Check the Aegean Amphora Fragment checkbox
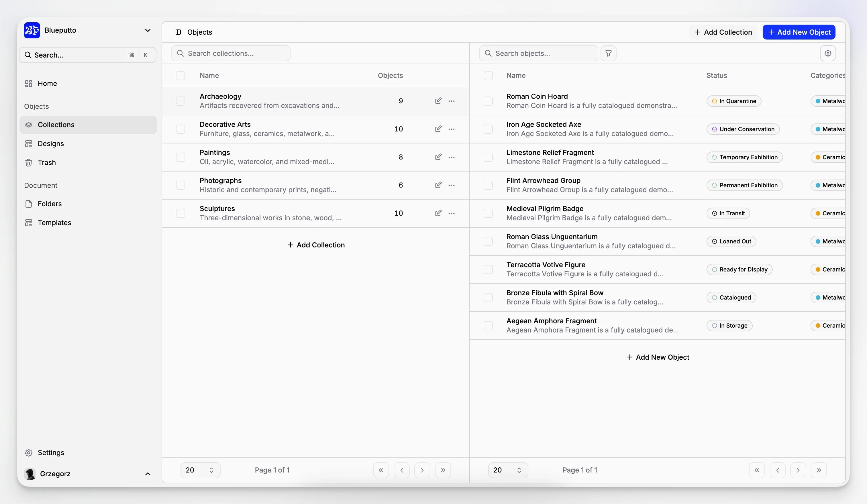Viewport: 867px width, 504px height. coord(488,325)
